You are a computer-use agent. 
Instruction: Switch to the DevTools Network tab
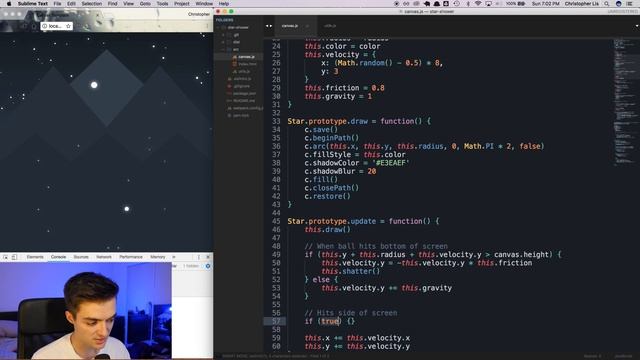tap(104, 257)
